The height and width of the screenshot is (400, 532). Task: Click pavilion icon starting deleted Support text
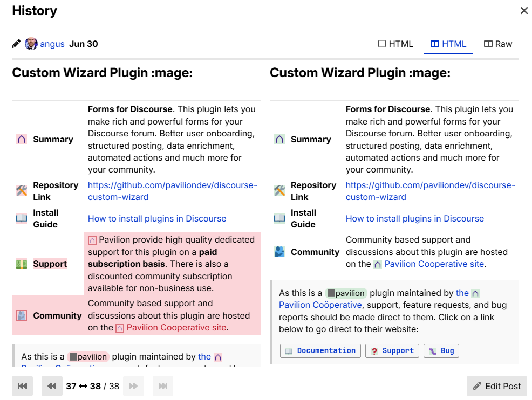tap(92, 240)
